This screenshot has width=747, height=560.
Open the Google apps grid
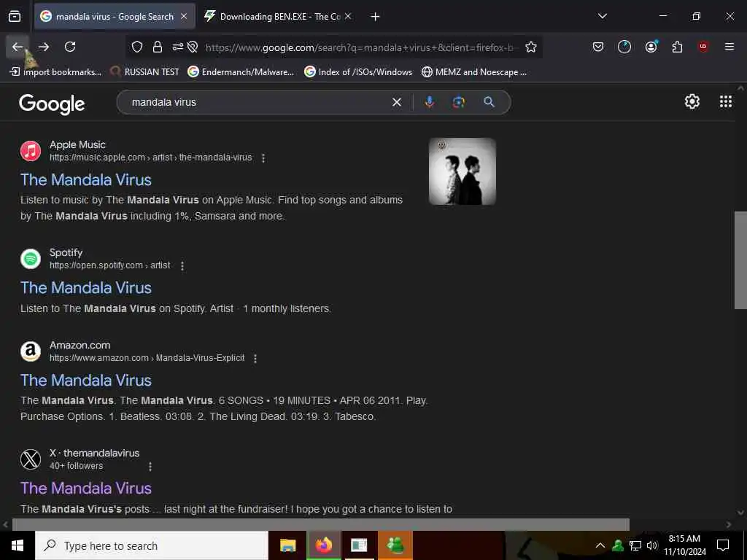726,101
